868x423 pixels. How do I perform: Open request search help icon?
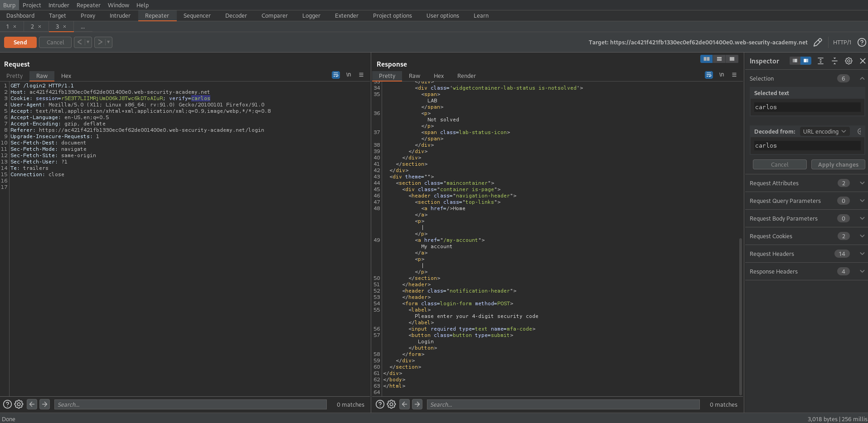point(7,404)
